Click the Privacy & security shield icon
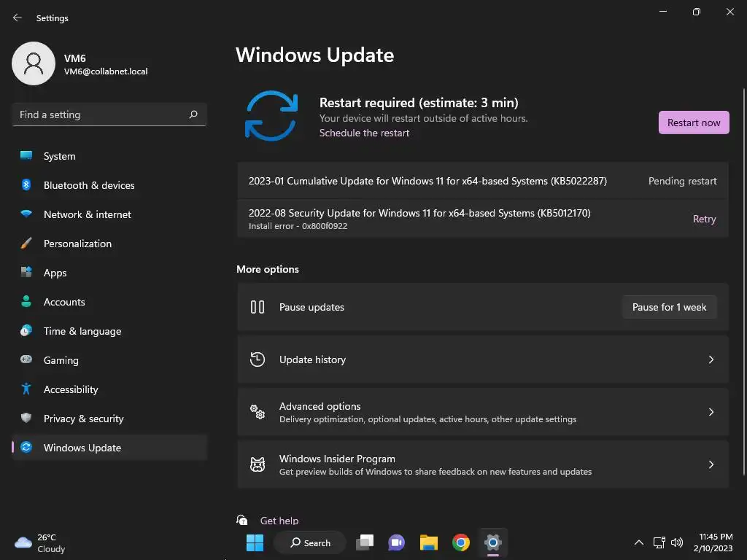 (x=26, y=418)
